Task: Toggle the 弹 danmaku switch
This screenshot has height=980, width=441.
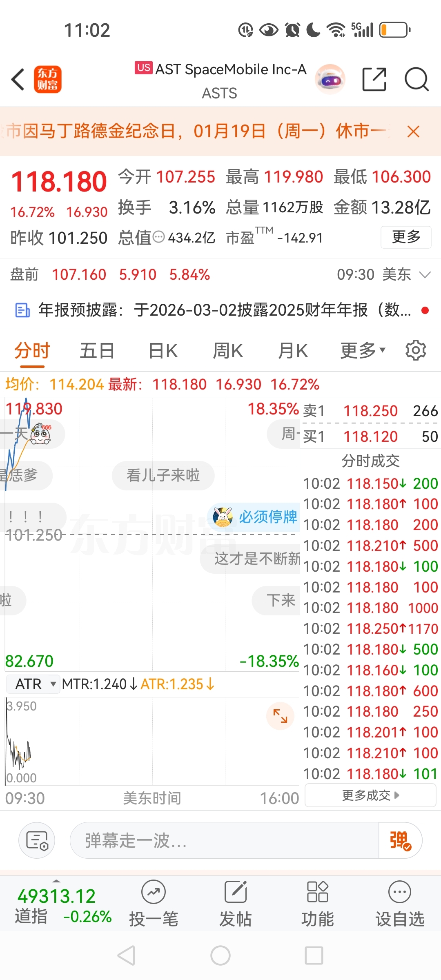Action: 400,840
